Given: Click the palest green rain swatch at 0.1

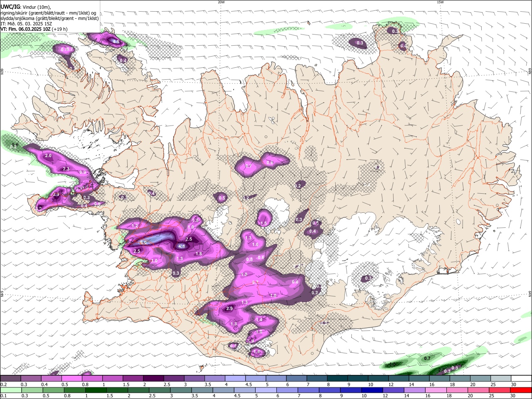Looking at the screenshot, I should [11, 390].
